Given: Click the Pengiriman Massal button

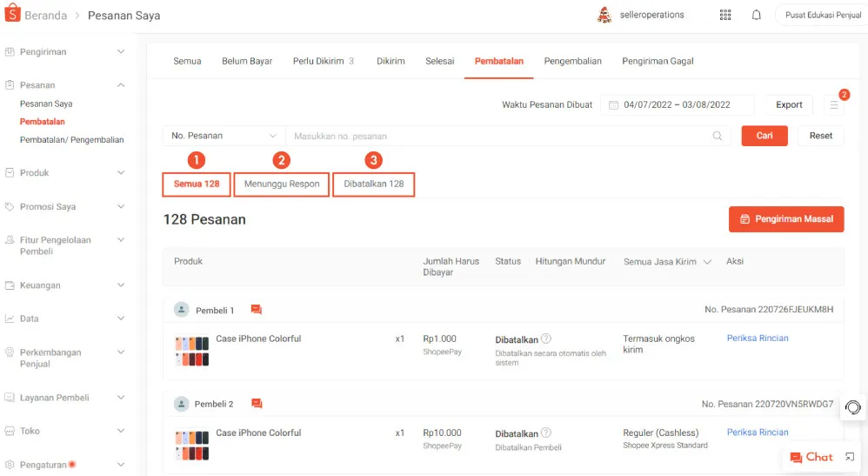Looking at the screenshot, I should (x=786, y=219).
